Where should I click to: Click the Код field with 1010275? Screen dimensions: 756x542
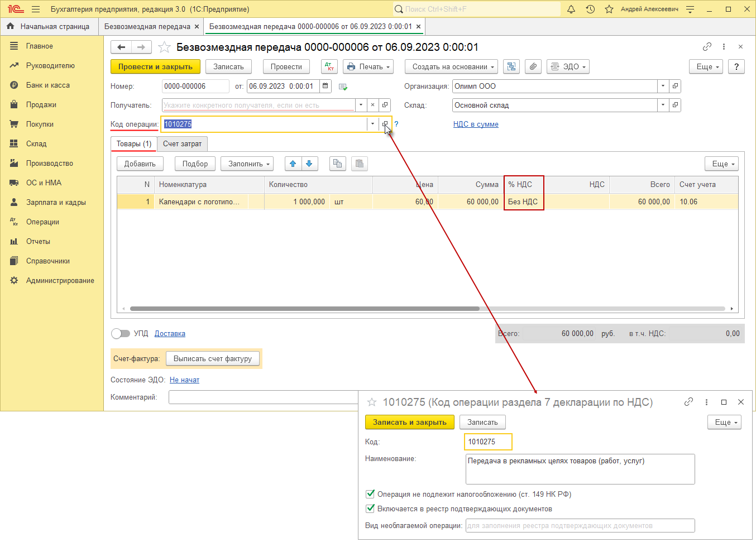488,442
